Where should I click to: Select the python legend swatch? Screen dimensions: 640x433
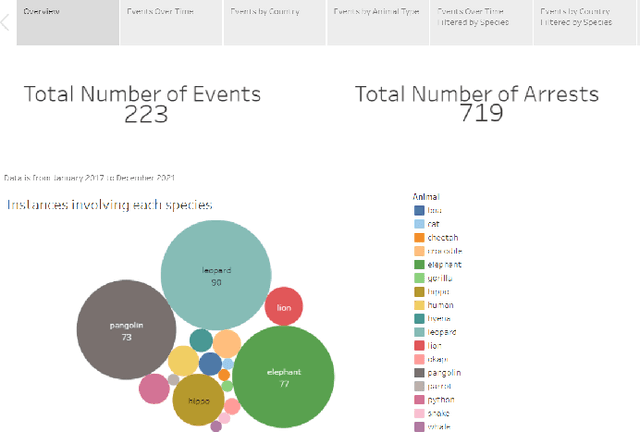(x=420, y=399)
